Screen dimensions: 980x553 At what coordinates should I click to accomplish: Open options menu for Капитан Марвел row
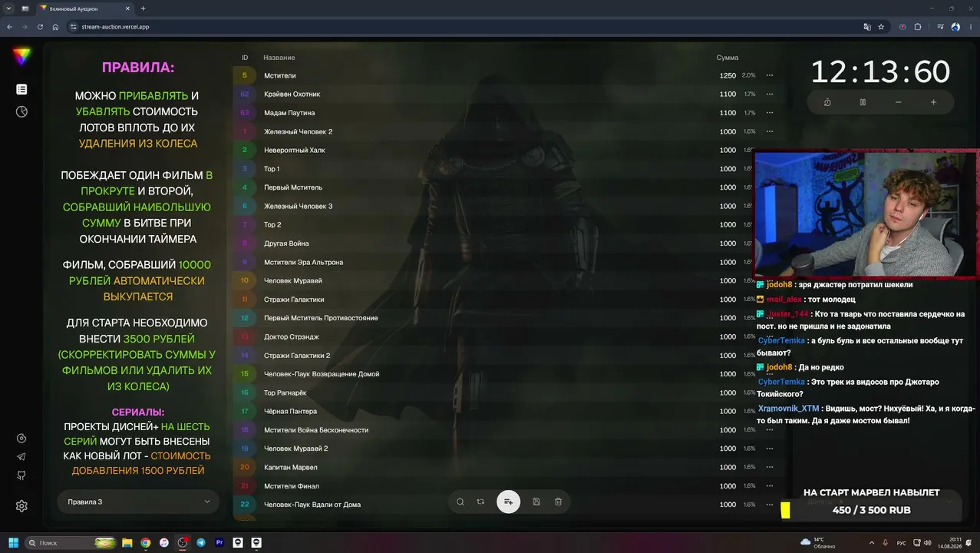tap(770, 467)
